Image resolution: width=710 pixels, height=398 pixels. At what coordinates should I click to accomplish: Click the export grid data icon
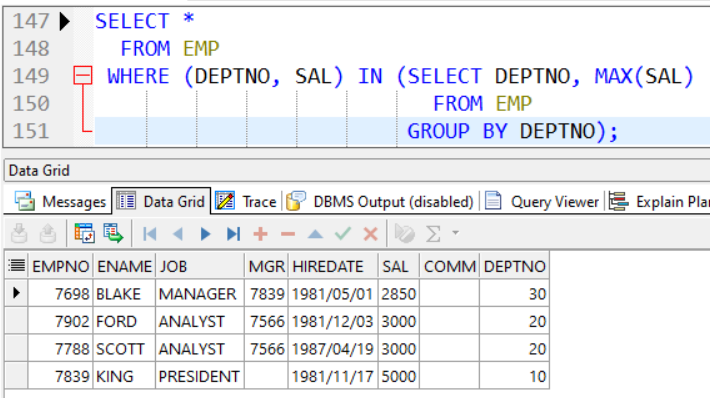113,234
